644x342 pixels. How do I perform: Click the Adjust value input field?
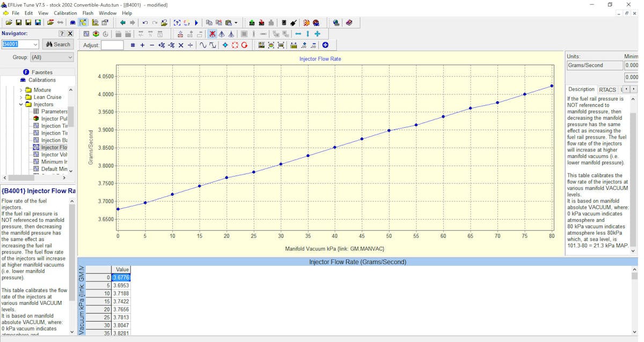[112, 45]
